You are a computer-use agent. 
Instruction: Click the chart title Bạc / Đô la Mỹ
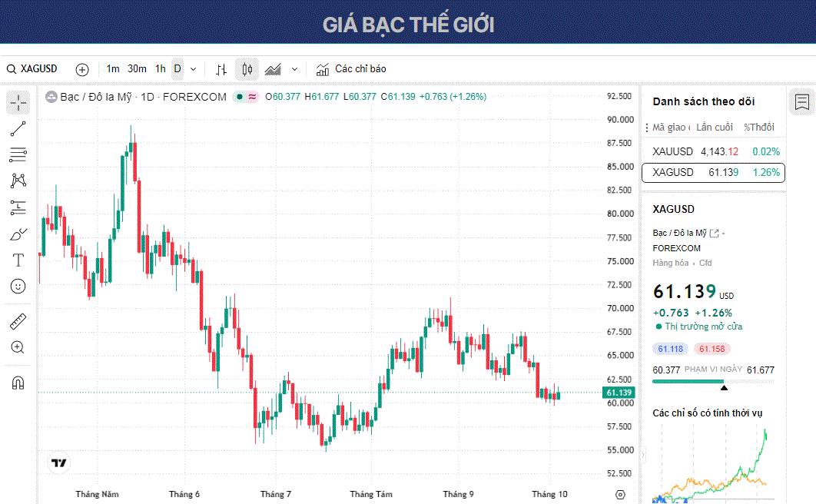tap(96, 98)
